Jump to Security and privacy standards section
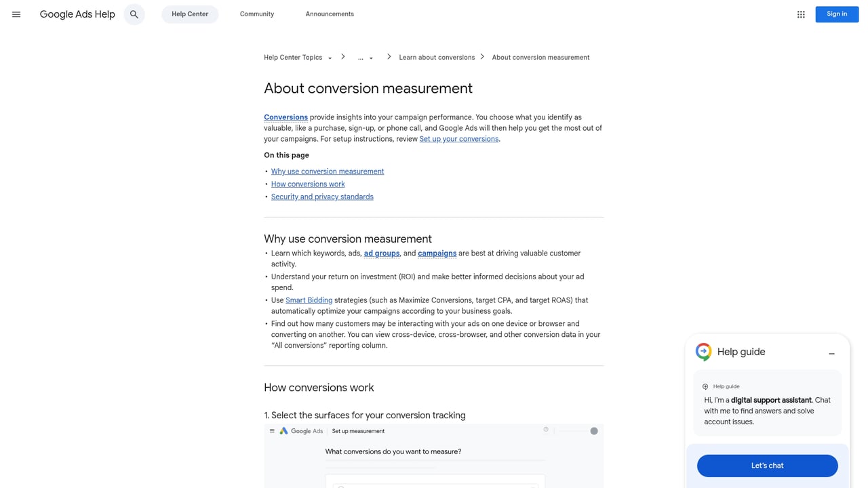Image resolution: width=868 pixels, height=488 pixels. point(322,197)
